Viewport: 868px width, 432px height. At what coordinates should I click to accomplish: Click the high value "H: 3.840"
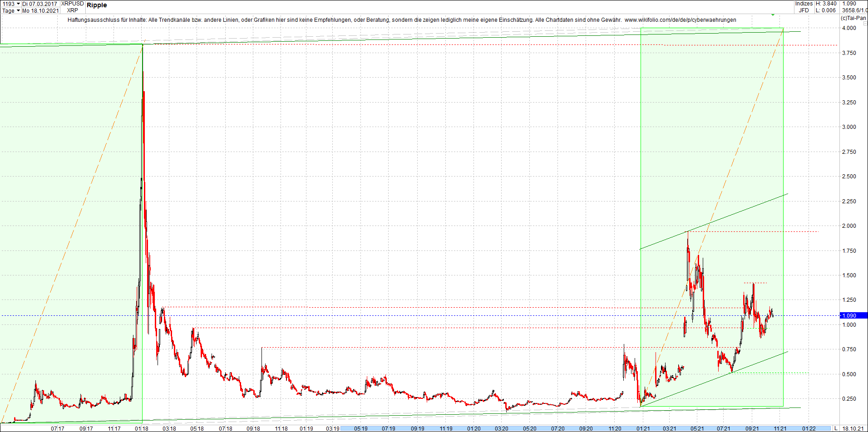[827, 4]
